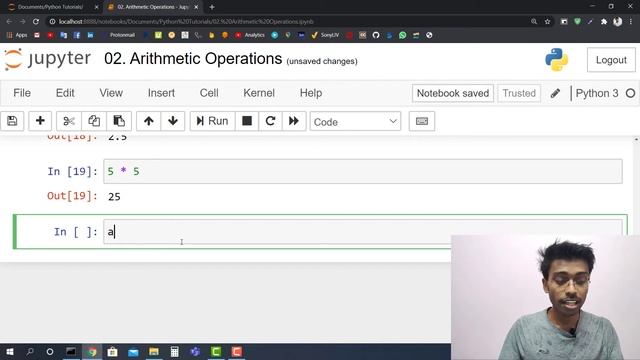Open the LinkedIn bookmark icon
This screenshot has height=360, width=640.
pyautogui.click(x=90, y=35)
